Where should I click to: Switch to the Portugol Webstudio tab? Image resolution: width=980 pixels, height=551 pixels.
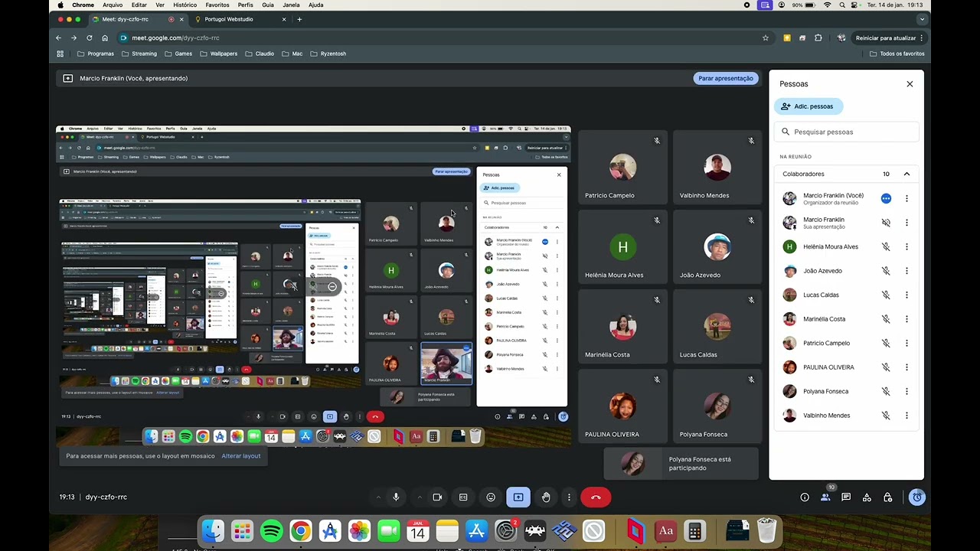coord(229,19)
